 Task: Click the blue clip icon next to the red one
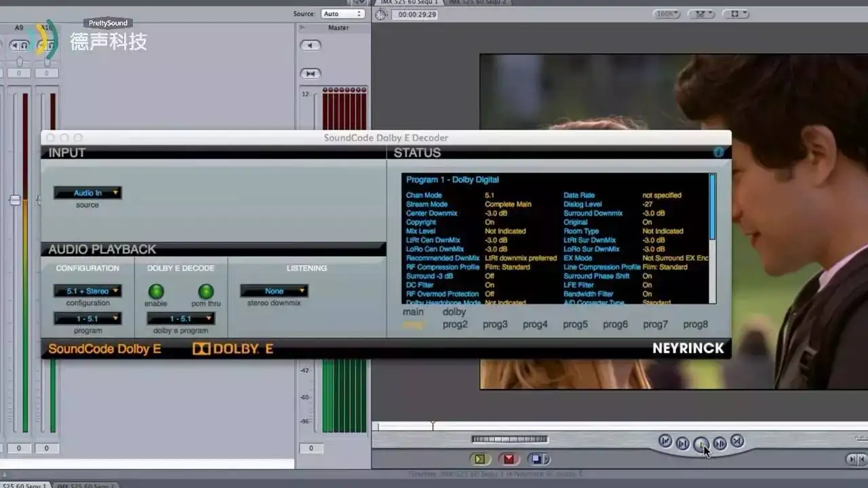pyautogui.click(x=539, y=458)
